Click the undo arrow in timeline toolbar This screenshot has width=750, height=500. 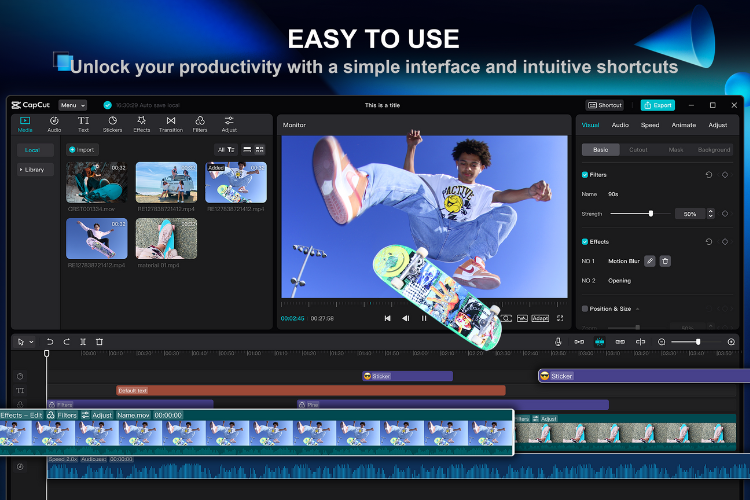(x=49, y=342)
